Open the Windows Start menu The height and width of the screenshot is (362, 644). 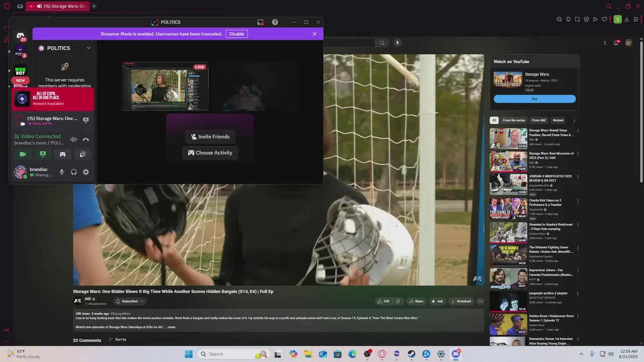point(189,354)
